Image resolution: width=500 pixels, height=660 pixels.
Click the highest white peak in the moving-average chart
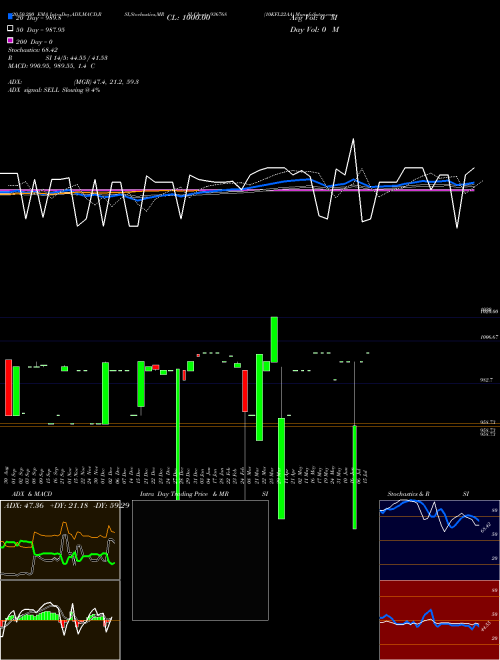tap(353, 140)
